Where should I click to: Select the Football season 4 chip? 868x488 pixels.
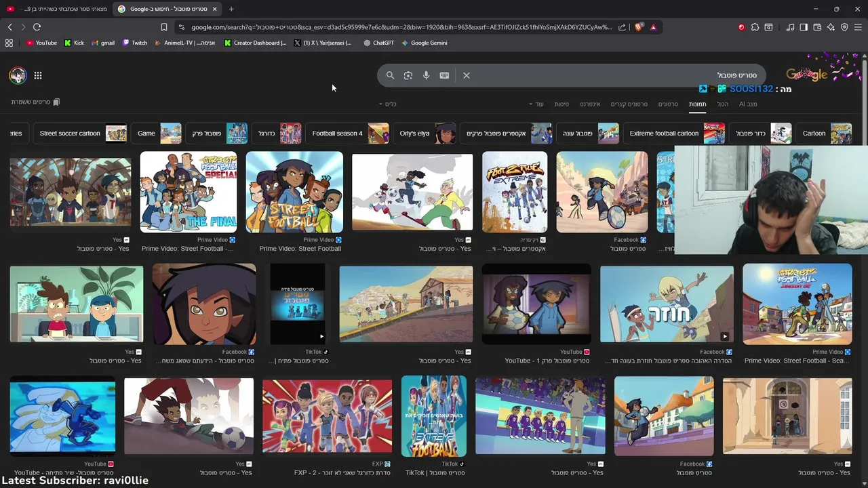click(347, 134)
